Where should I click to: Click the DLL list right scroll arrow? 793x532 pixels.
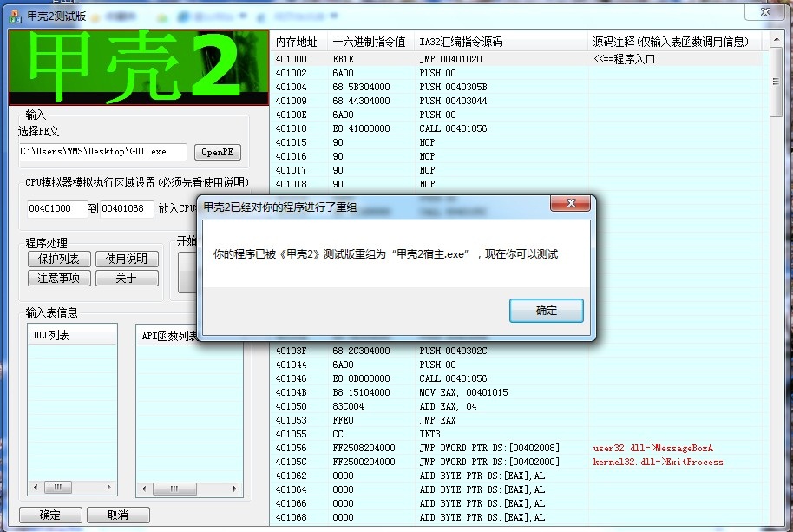[108, 488]
